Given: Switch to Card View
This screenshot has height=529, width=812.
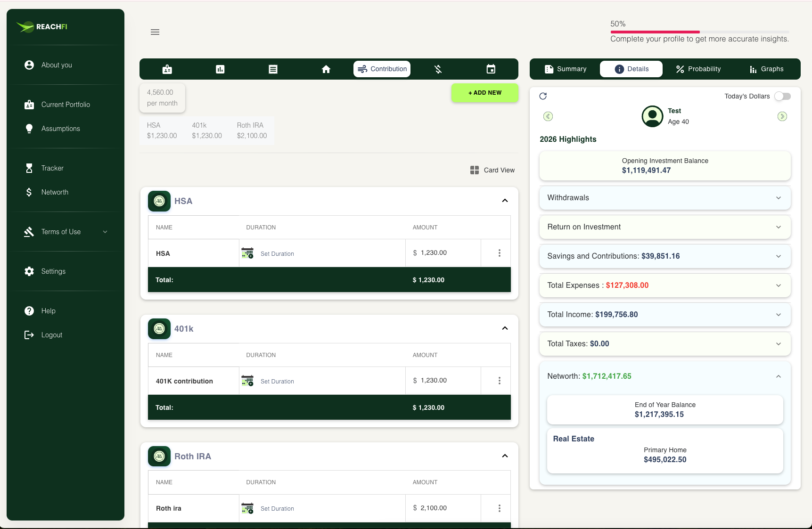Looking at the screenshot, I should click(x=492, y=170).
